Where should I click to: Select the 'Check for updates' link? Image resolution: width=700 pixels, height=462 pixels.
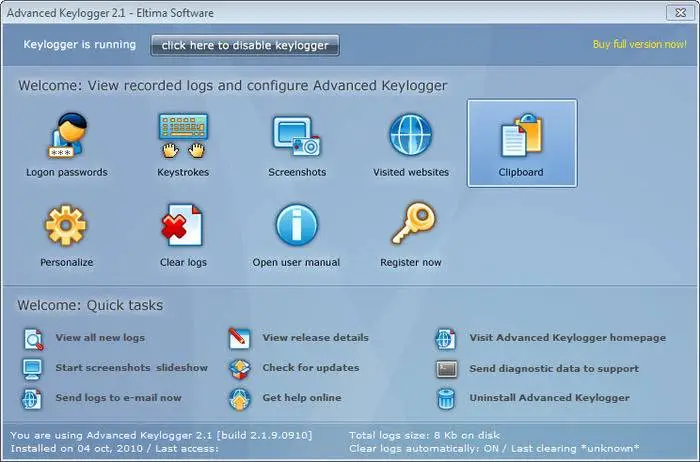311,368
